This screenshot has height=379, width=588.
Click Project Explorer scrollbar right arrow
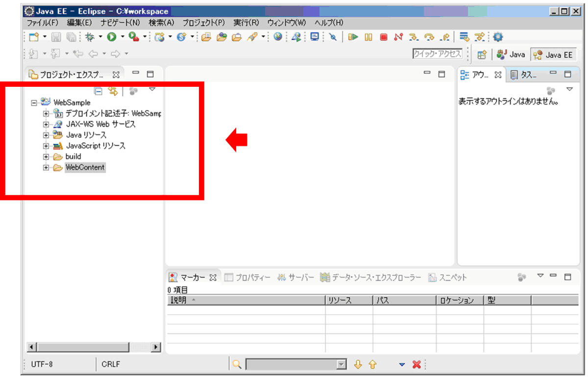coord(156,347)
